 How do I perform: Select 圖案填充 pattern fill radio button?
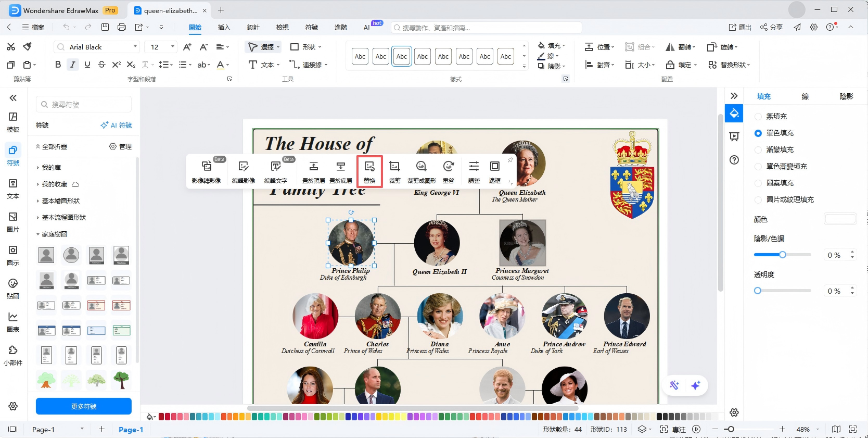click(x=758, y=183)
